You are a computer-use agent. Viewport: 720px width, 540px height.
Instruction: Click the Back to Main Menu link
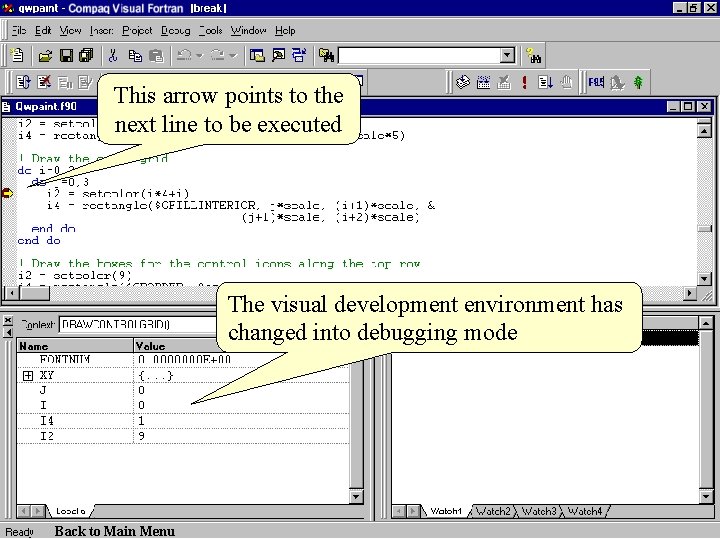[115, 531]
